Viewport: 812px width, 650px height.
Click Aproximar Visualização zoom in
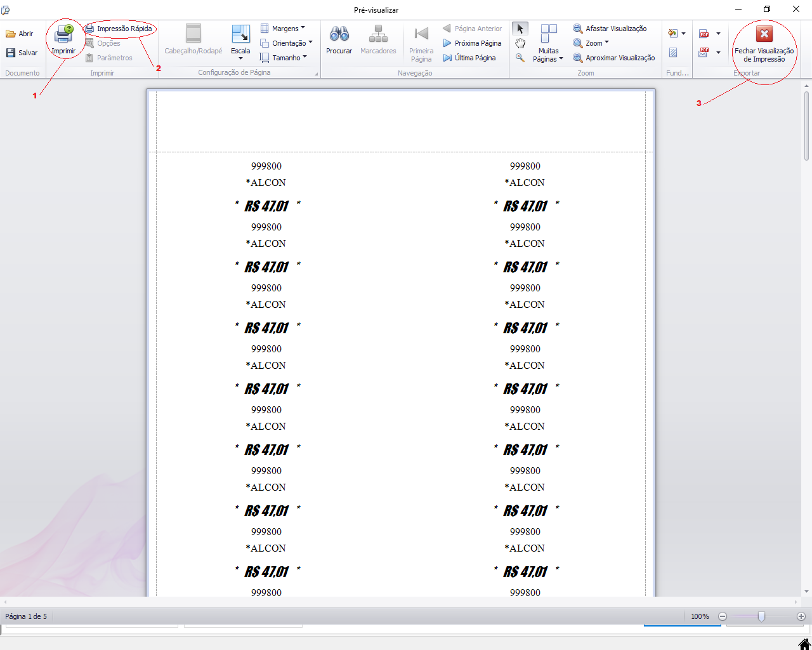coord(614,58)
